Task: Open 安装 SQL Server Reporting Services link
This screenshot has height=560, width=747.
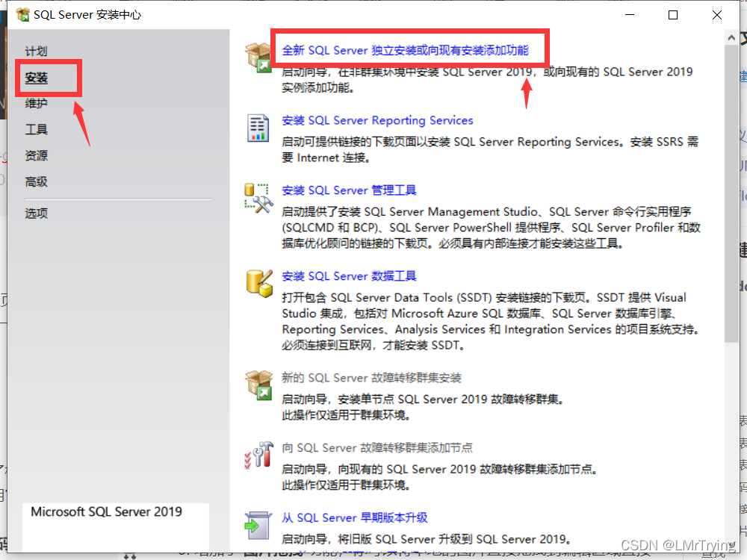Action: click(377, 120)
